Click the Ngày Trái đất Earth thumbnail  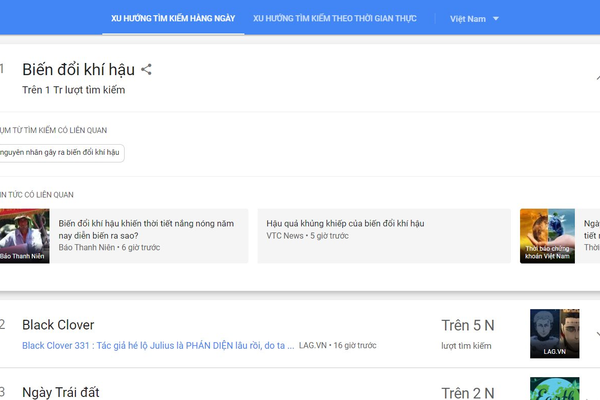pos(554,389)
